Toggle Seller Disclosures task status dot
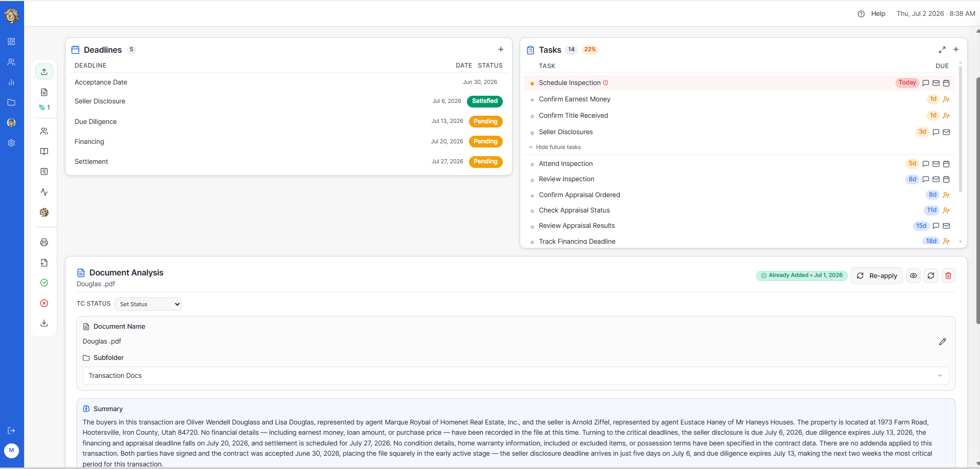This screenshot has height=469, width=980. click(x=532, y=133)
